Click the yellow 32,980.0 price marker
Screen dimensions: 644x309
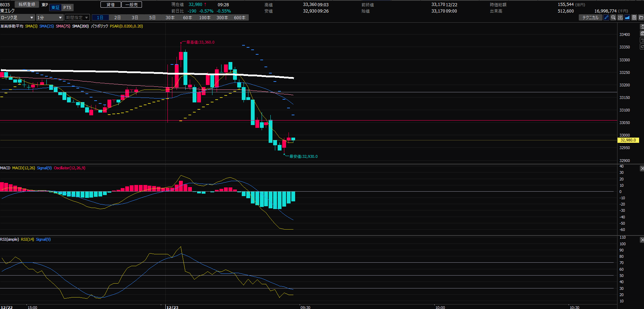pos(628,140)
